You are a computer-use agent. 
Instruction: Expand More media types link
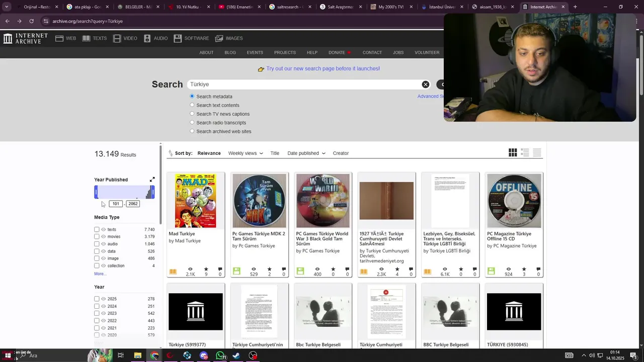(100, 274)
